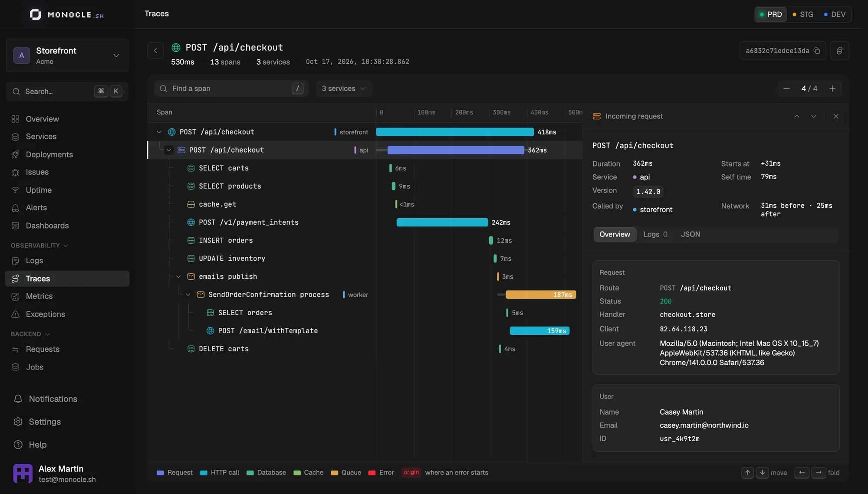The height and width of the screenshot is (494, 868).
Task: Open the Uptime monitoring page
Action: pos(67,190)
